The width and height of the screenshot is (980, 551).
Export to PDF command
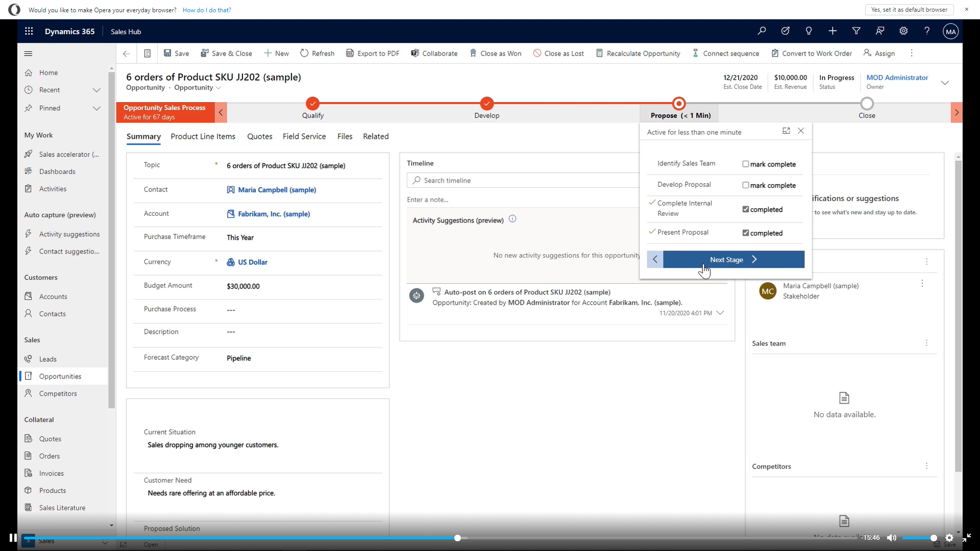[373, 54]
